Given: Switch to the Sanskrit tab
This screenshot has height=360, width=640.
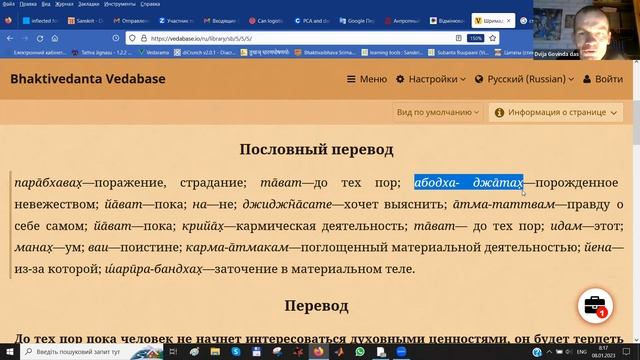Looking at the screenshot, I should (85, 20).
